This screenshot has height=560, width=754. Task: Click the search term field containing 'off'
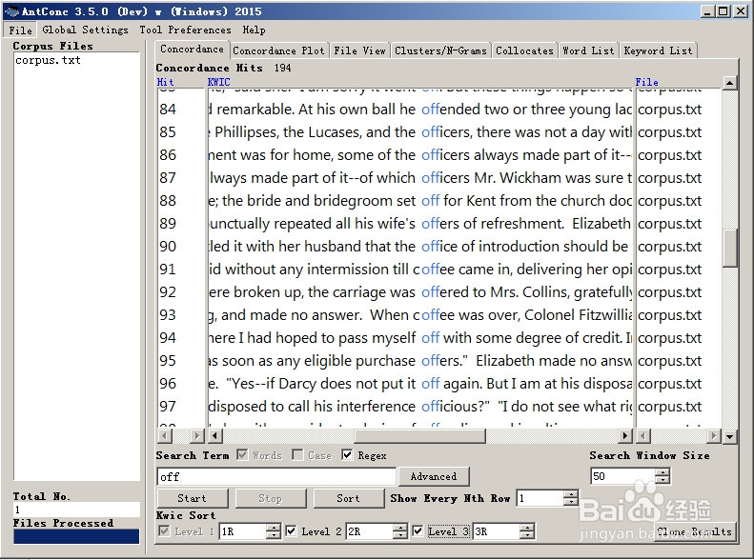pos(276,477)
